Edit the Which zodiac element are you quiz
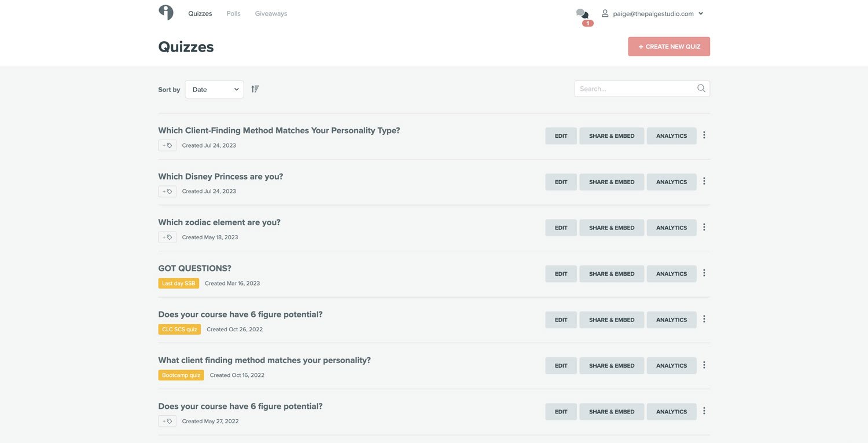Viewport: 868px width, 443px height. [x=561, y=228]
